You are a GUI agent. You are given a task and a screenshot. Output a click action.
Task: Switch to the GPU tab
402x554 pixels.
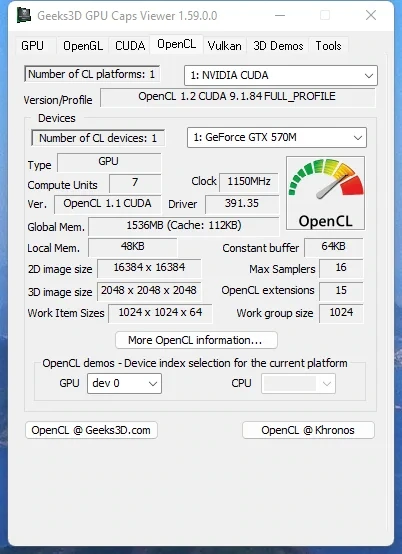(32, 46)
